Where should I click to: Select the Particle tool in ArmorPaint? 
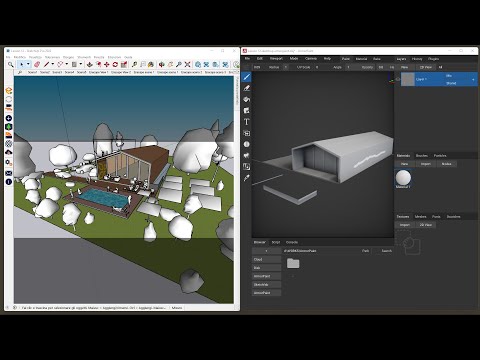tap(247, 155)
